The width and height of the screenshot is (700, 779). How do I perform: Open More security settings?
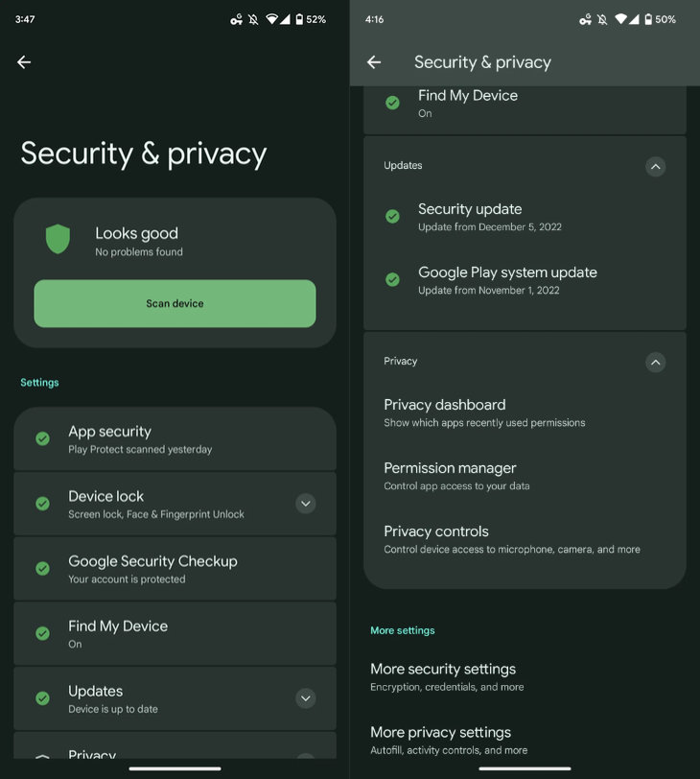(x=525, y=677)
